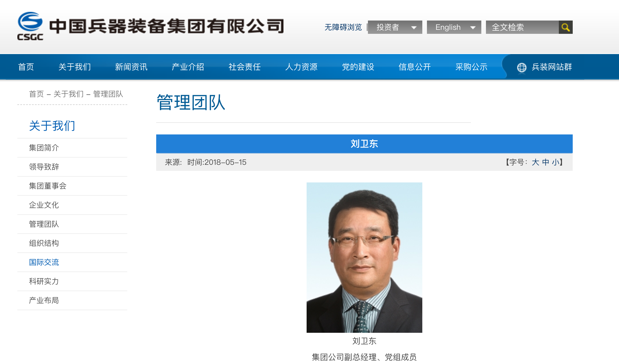
Task: Open the 新闻资讯 navigation menu
Action: [x=131, y=67]
